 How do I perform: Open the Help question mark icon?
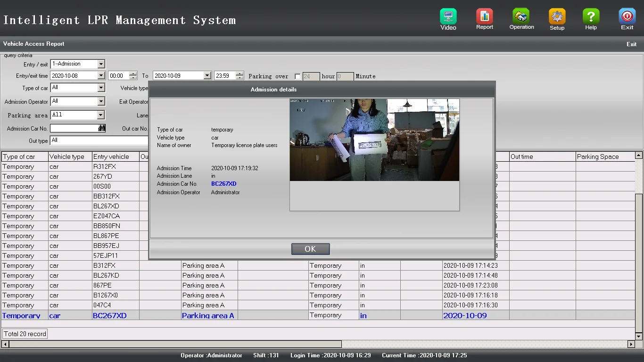[591, 17]
